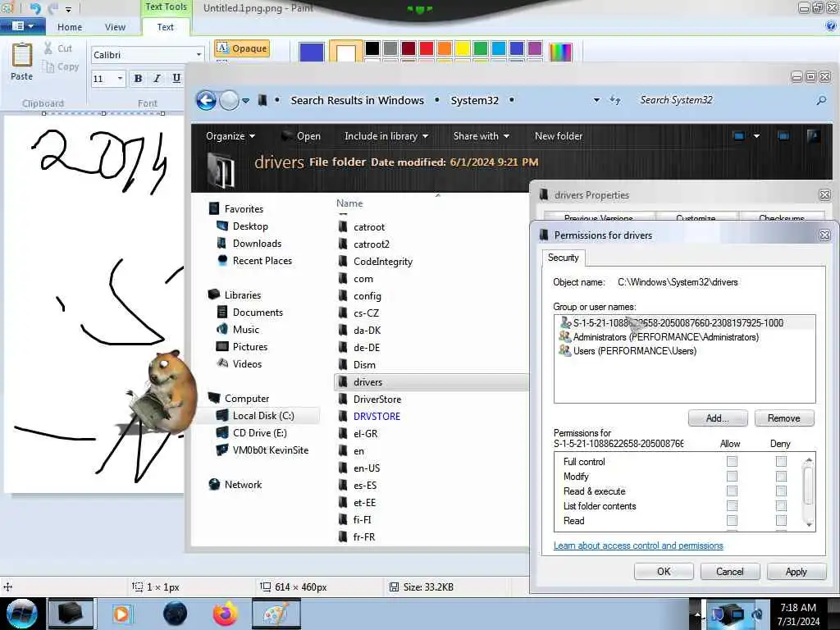The image size is (840, 630).
Task: Switch to Paint Home tab
Action: tap(70, 27)
